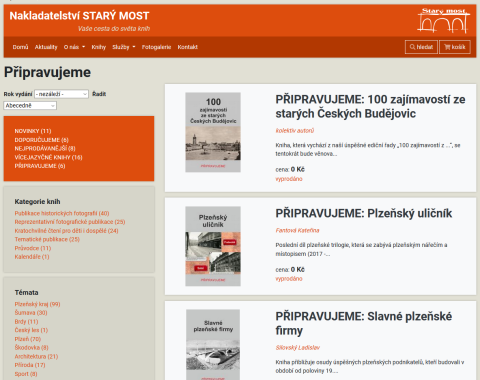Viewport: 480px width, 380px height.
Task: Click the Nakladatelství STARÝ MOST site title
Action: pyautogui.click(x=79, y=16)
